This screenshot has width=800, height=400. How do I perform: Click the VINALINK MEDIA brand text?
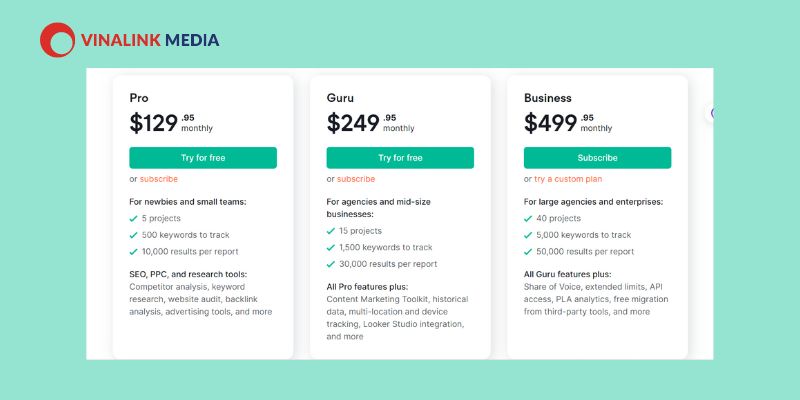point(150,40)
